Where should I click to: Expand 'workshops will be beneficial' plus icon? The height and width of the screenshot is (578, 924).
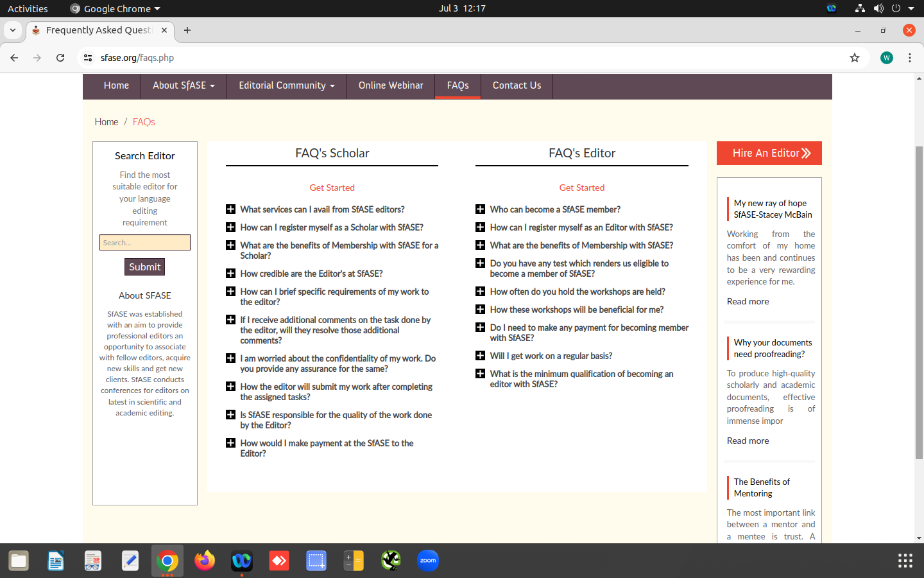(480, 310)
